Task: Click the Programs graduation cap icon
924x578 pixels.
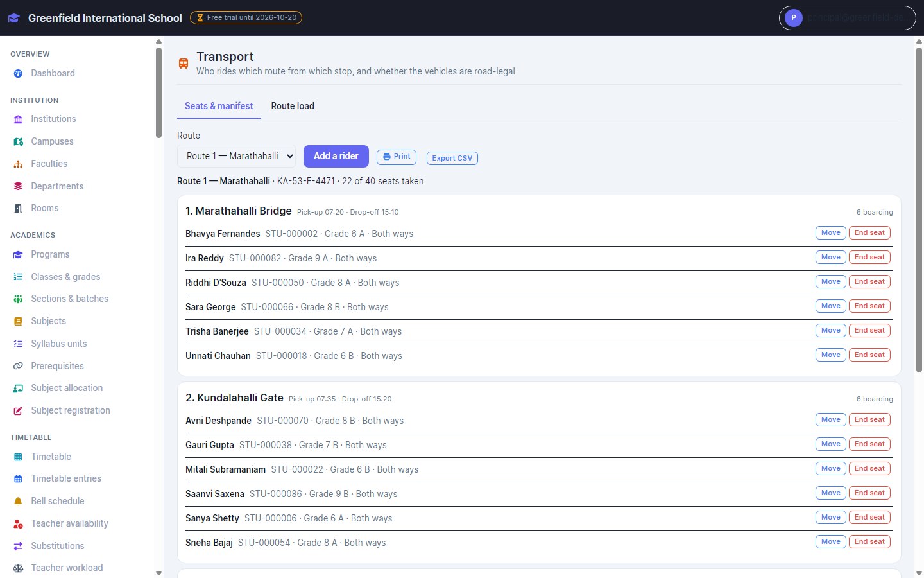Action: pyautogui.click(x=18, y=255)
